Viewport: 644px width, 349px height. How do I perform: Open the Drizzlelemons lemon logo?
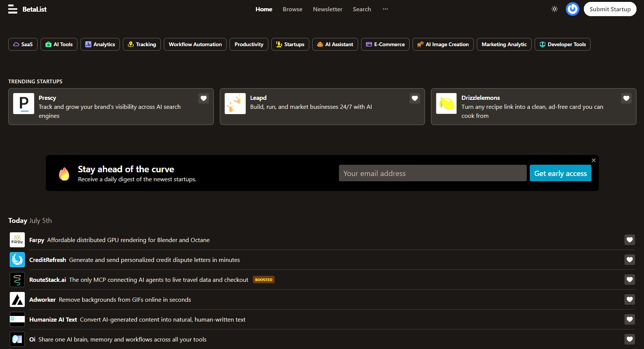(446, 104)
